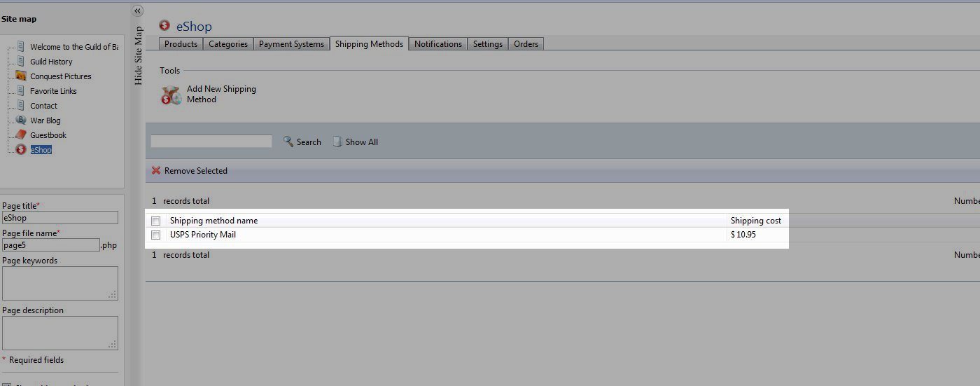Image resolution: width=980 pixels, height=386 pixels.
Task: Click the War Blog icon
Action: point(21,120)
